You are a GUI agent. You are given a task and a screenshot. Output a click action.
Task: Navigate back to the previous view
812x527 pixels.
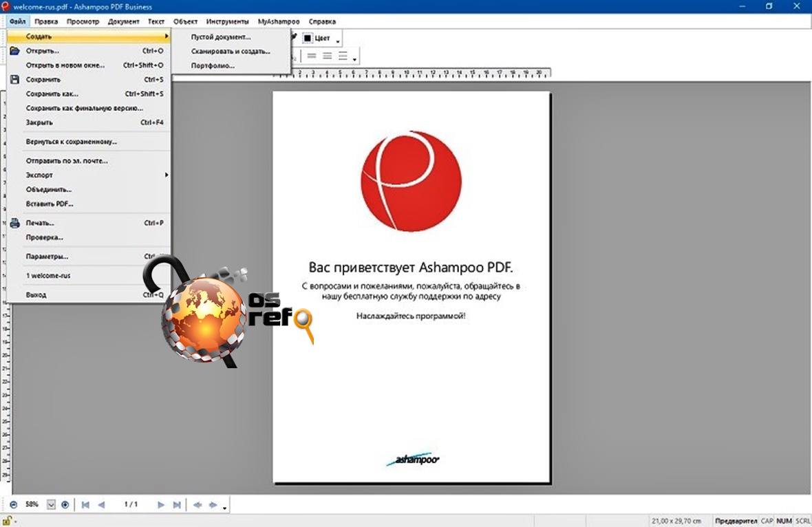pos(197,504)
